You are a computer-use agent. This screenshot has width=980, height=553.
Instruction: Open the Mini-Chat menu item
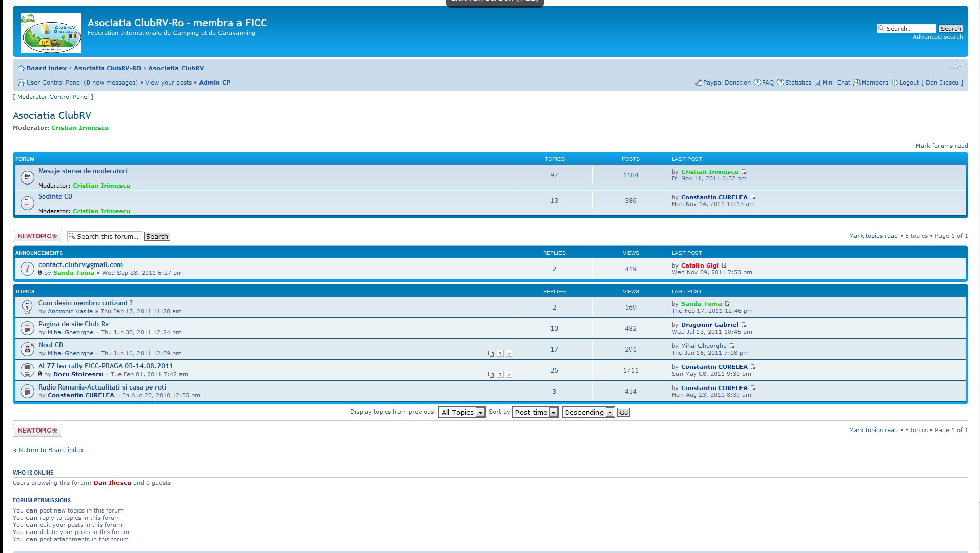835,83
